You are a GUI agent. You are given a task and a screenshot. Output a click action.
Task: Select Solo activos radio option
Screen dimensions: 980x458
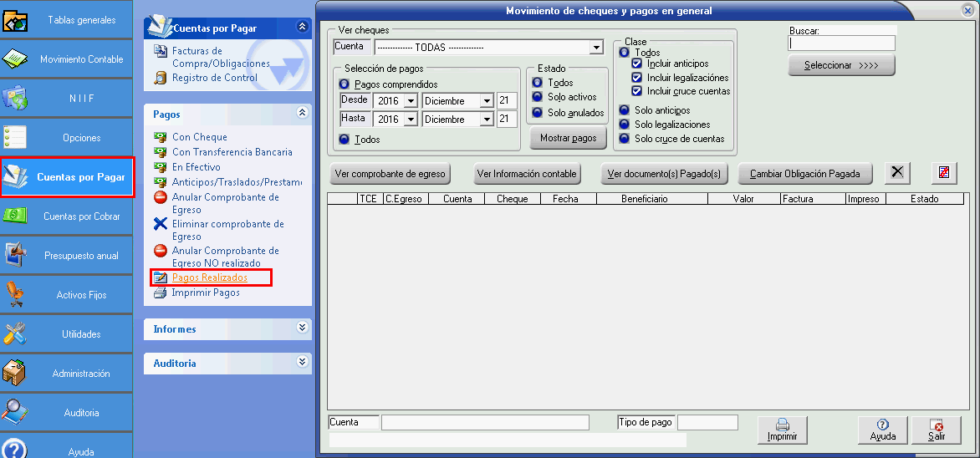(x=537, y=97)
